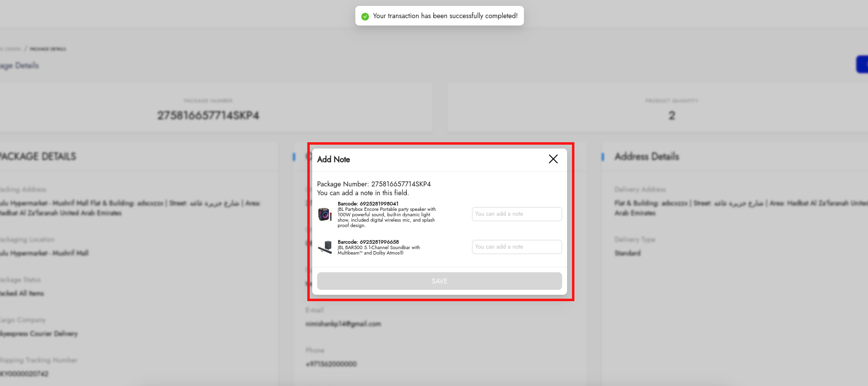Click the Add Note dialog title
The height and width of the screenshot is (386, 868).
[333, 159]
